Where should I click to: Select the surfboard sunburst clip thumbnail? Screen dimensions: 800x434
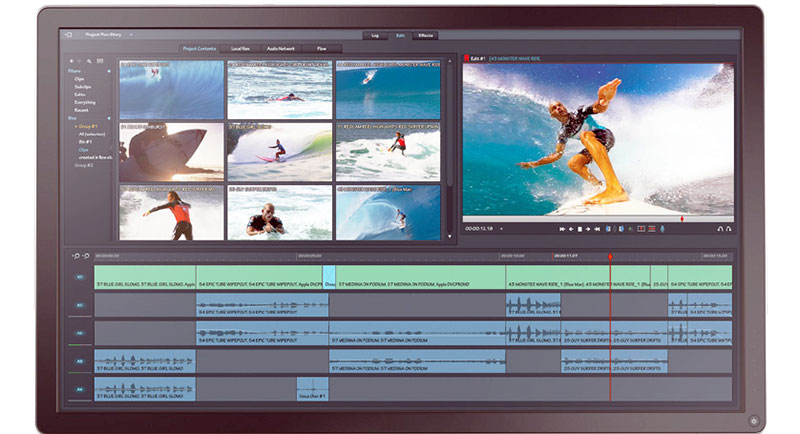coord(171,151)
